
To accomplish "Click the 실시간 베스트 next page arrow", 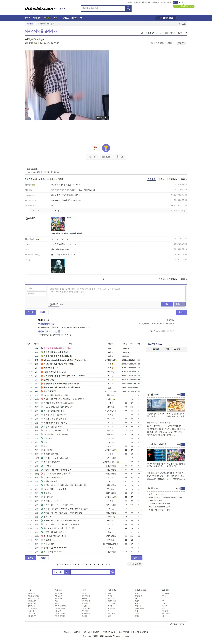I will click(x=184, y=395).
